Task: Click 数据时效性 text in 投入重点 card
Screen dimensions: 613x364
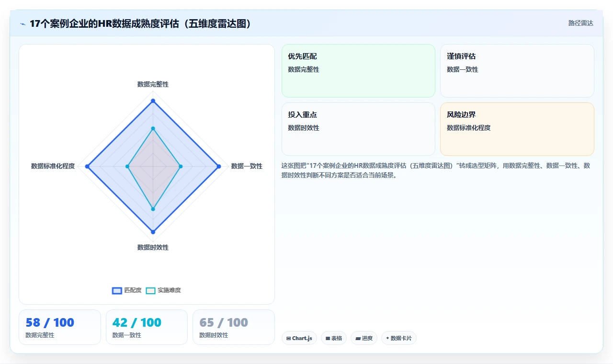Action: [x=304, y=128]
